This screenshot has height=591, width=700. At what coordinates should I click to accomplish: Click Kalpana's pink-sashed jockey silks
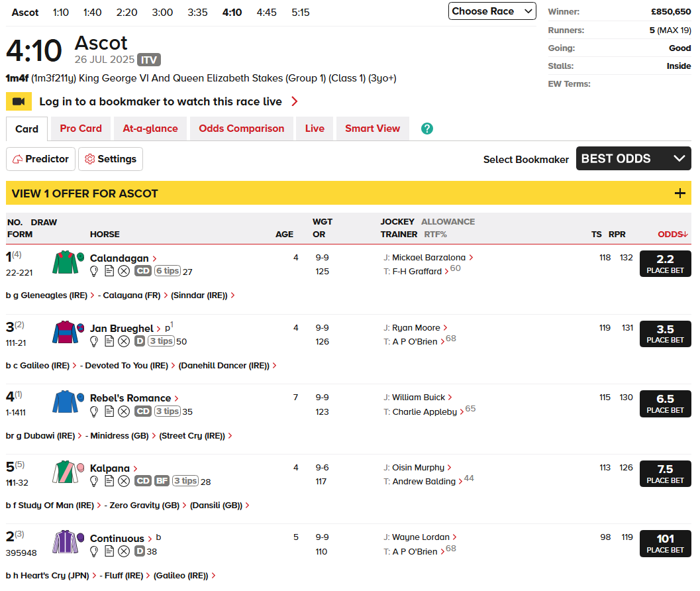pyautogui.click(x=68, y=472)
